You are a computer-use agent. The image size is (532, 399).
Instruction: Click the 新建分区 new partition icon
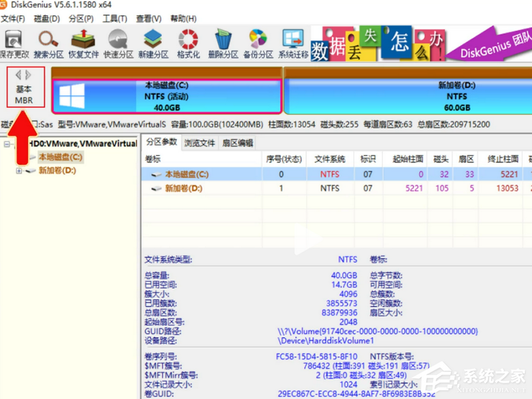(153, 44)
